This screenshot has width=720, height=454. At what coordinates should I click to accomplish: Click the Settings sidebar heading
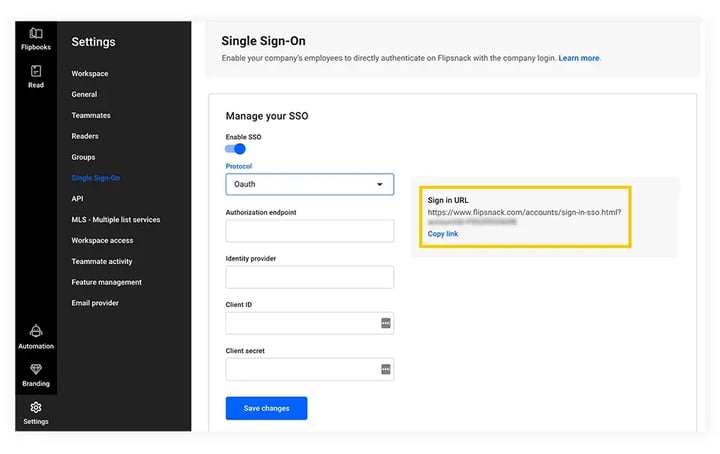coord(93,42)
